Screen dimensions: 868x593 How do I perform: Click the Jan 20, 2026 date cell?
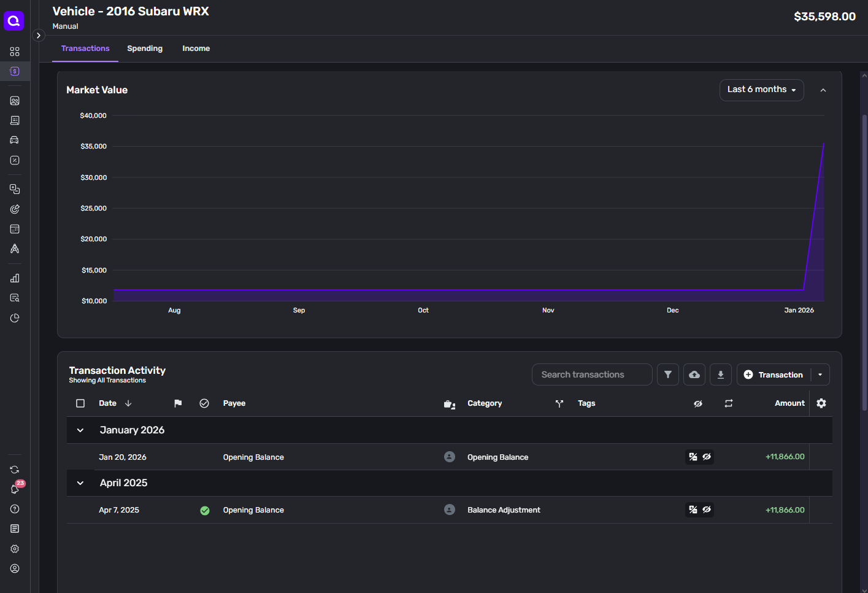123,457
